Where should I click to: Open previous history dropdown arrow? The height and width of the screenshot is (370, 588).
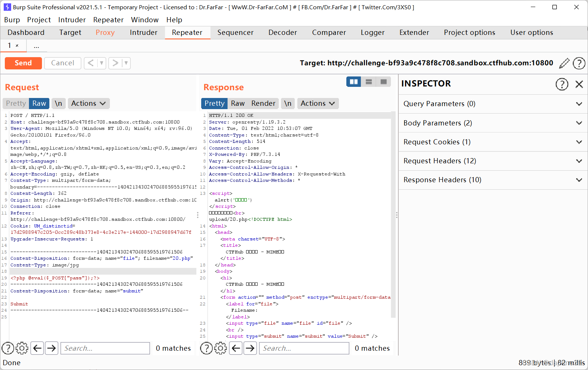click(102, 63)
